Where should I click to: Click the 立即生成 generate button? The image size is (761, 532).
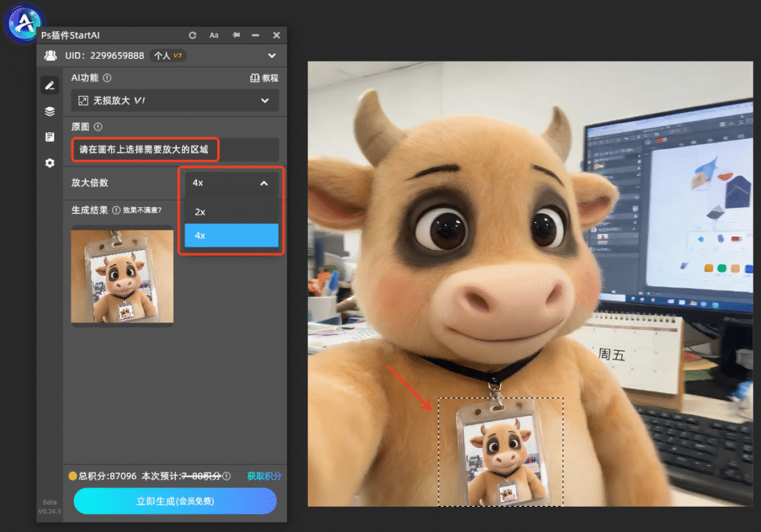coord(175,501)
